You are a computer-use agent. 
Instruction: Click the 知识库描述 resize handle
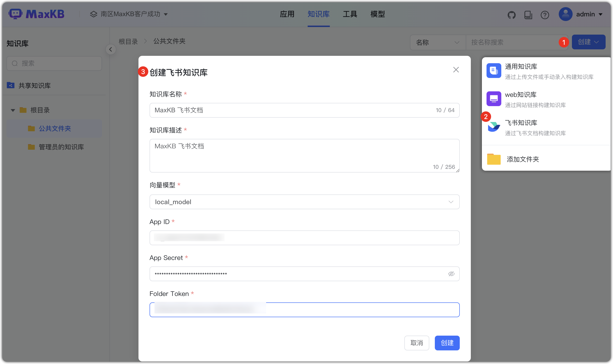pos(458,170)
